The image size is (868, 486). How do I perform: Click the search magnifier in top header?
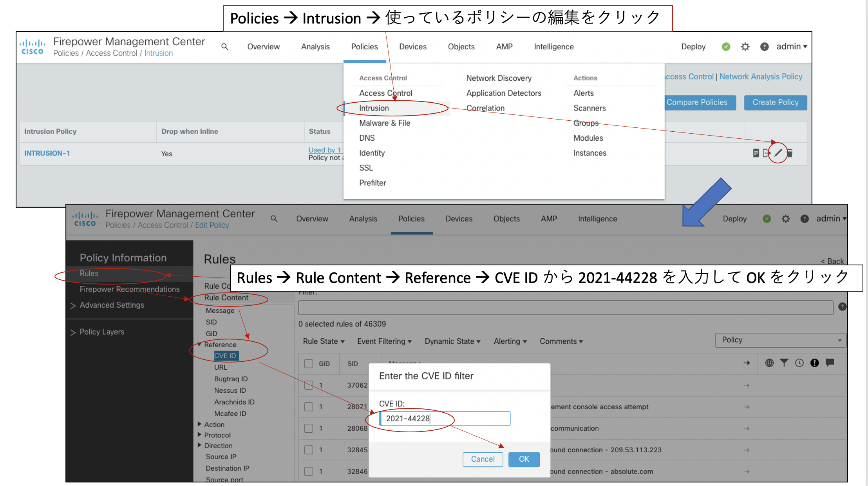(x=224, y=47)
